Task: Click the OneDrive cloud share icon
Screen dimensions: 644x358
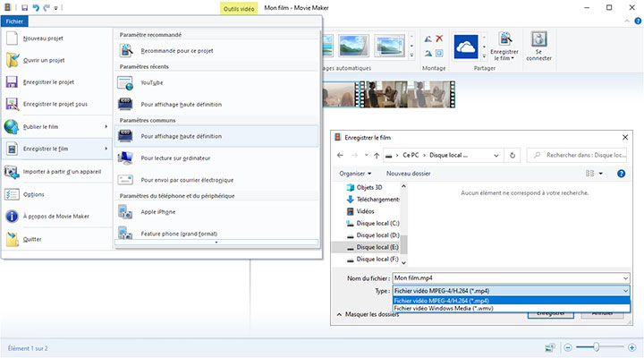Action: click(x=464, y=45)
